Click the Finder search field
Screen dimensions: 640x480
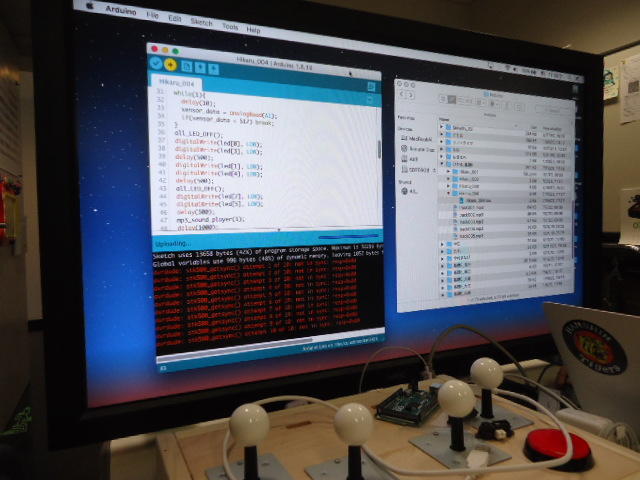[x=553, y=111]
